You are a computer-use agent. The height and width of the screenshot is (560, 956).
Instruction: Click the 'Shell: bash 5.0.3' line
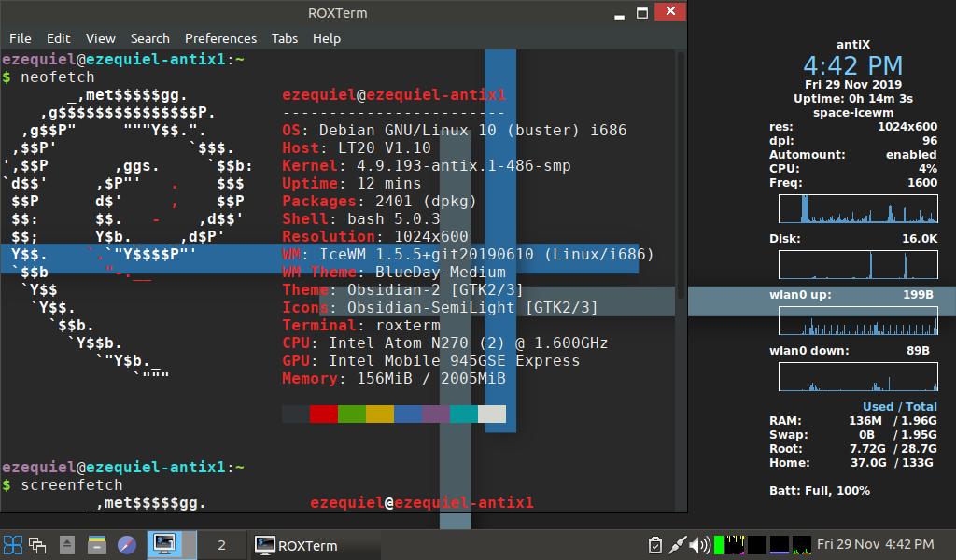361,218
